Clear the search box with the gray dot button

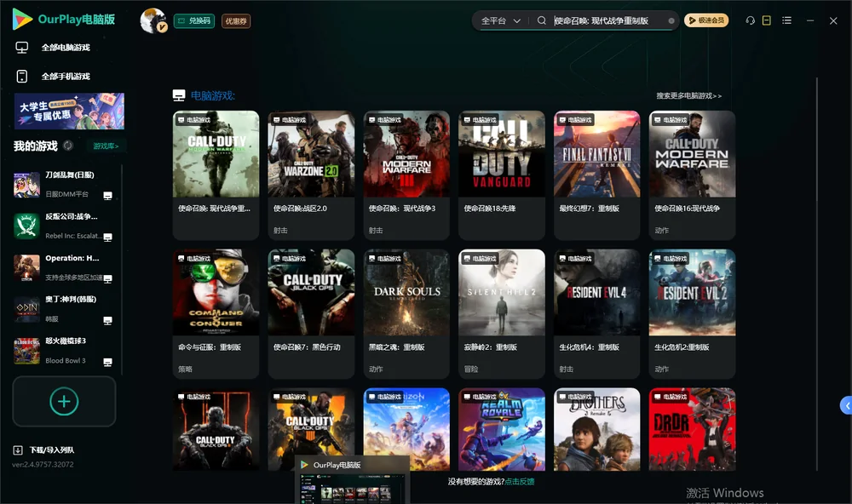point(671,20)
